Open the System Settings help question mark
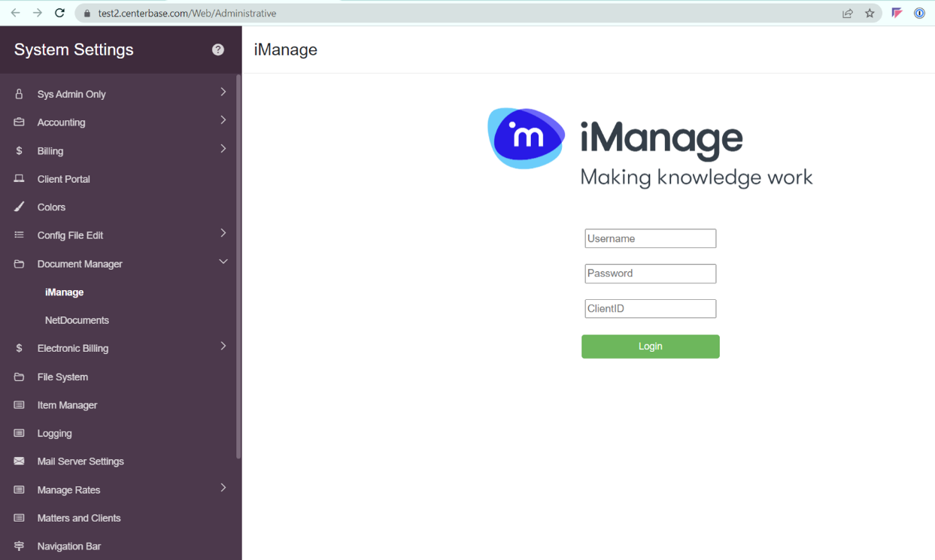The width and height of the screenshot is (935, 560). click(217, 50)
